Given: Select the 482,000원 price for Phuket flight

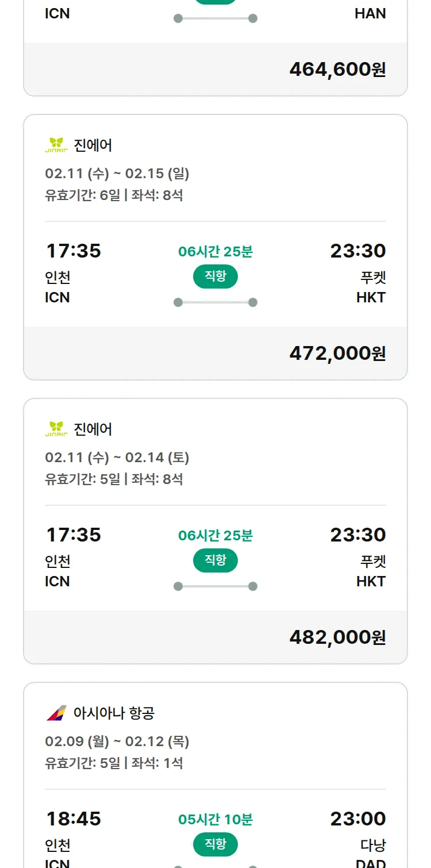Looking at the screenshot, I should coord(337,637).
